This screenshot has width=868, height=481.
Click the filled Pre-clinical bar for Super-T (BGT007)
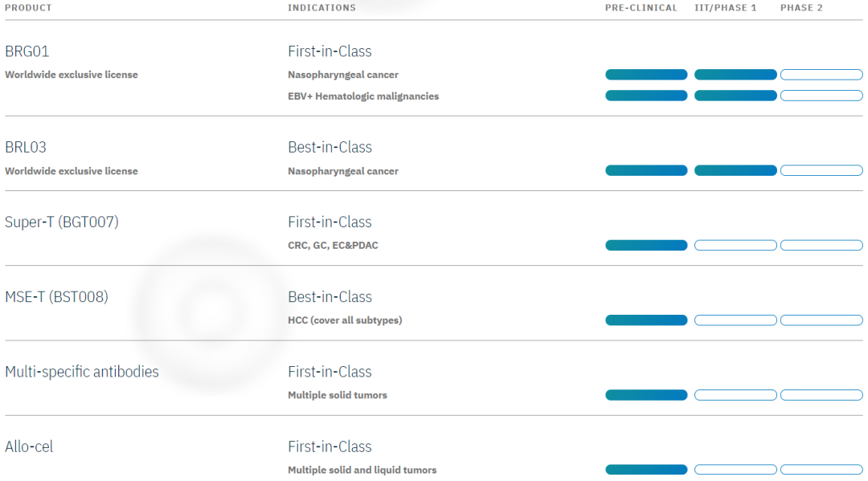pos(646,245)
